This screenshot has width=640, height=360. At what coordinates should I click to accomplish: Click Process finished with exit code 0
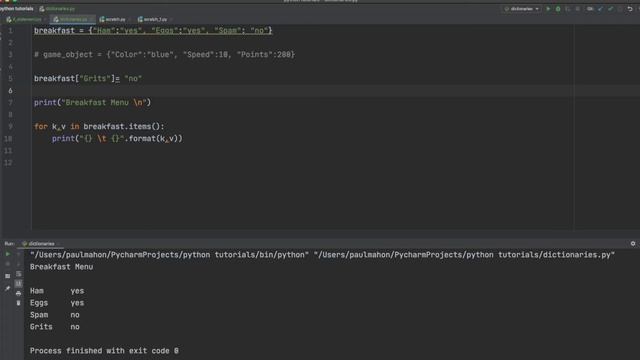coord(104,351)
